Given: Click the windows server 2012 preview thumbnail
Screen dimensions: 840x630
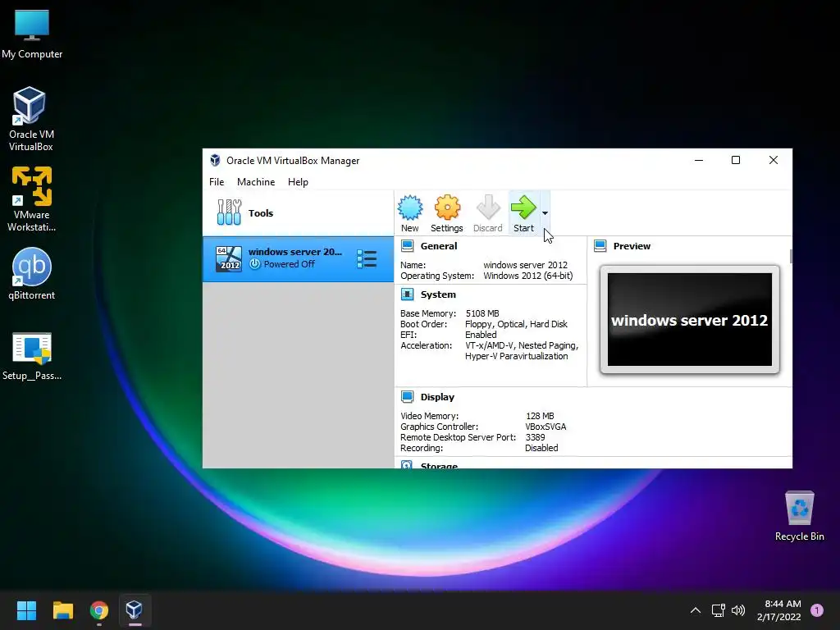Looking at the screenshot, I should tap(689, 319).
